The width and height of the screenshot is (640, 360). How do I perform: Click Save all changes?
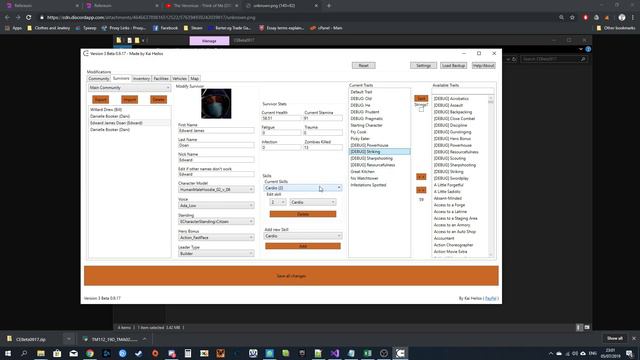(291, 276)
